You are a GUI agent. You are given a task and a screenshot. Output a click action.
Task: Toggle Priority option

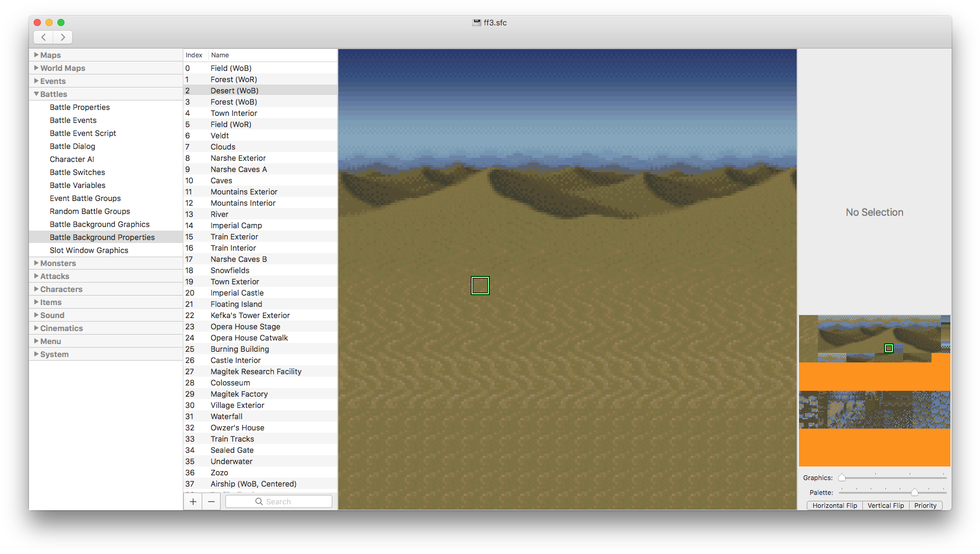(x=925, y=506)
